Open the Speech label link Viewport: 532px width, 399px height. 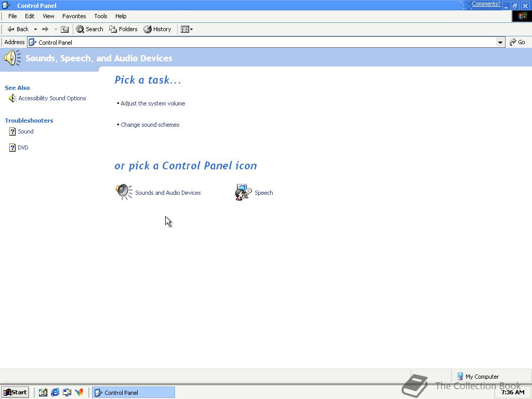tap(263, 193)
